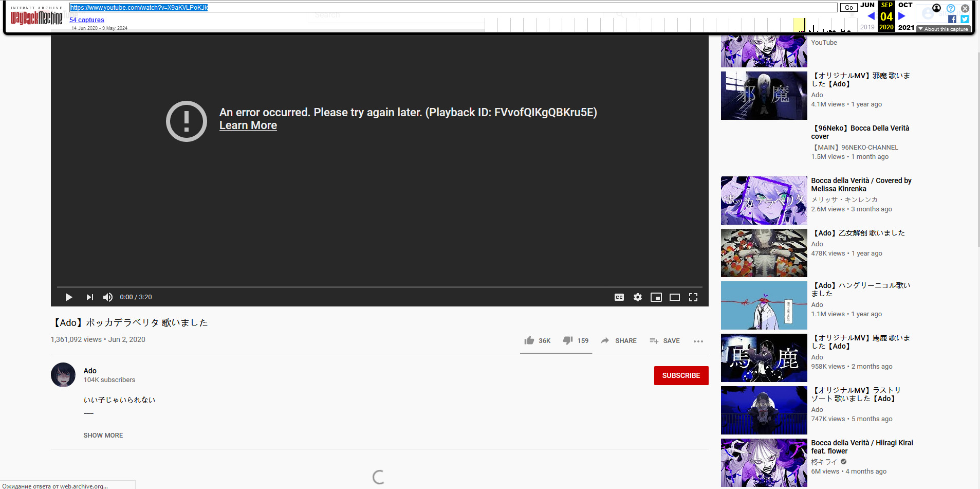Close the Wayback toolbar
This screenshot has width=980, height=489.
pos(965,8)
